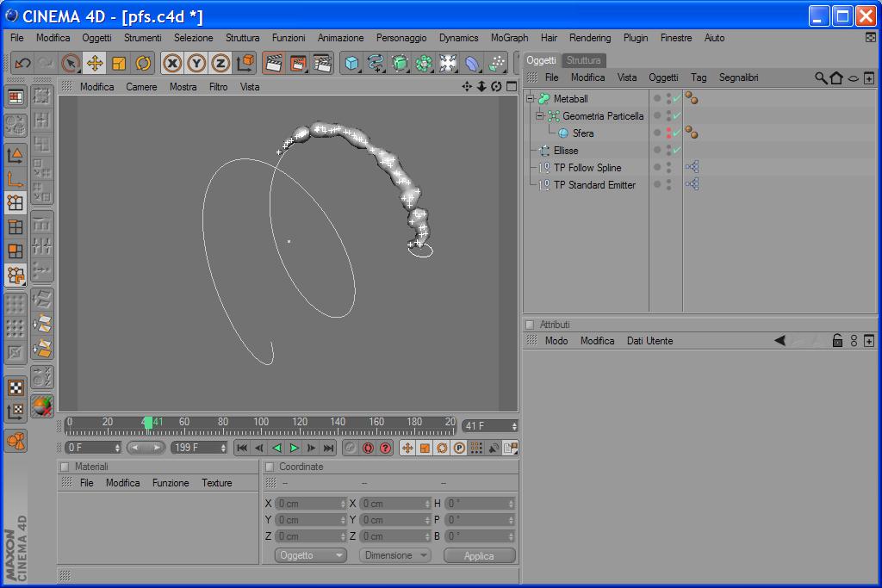Collapse the Metaball tree node
Screen dimensions: 882x588
(x=530, y=98)
